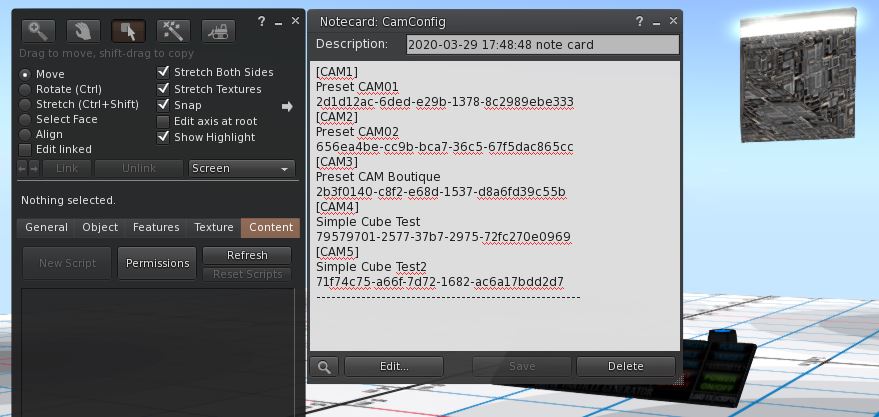Click the Permissions button
Viewport: 879px width, 417px height.
tap(157, 263)
